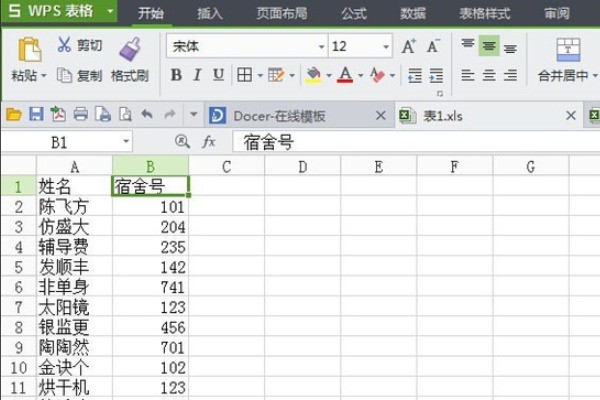600x400 pixels.
Task: Toggle bold formatting
Action: 176,75
